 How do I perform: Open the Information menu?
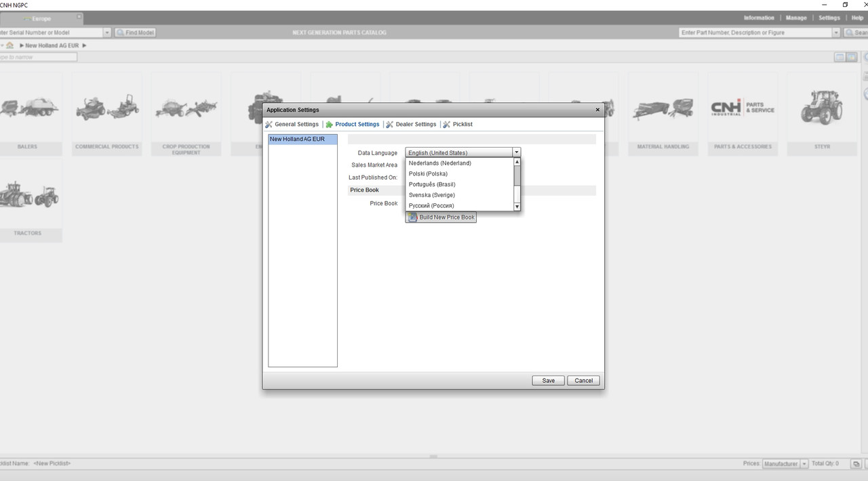tap(759, 18)
